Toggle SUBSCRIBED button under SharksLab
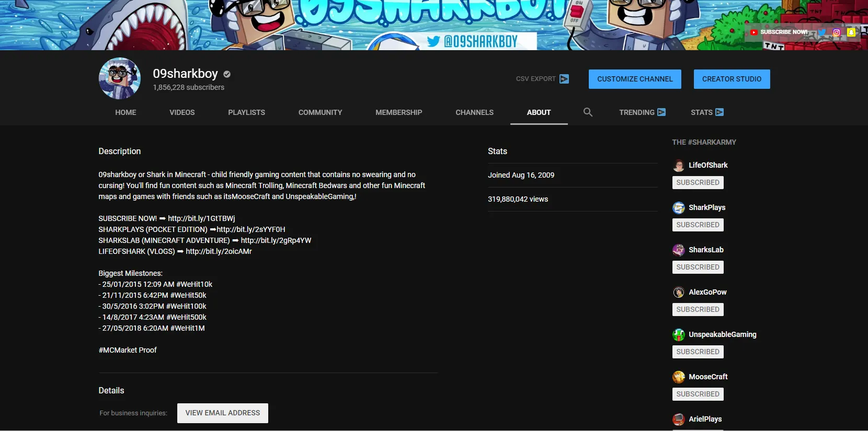Image resolution: width=868 pixels, height=431 pixels. click(698, 267)
